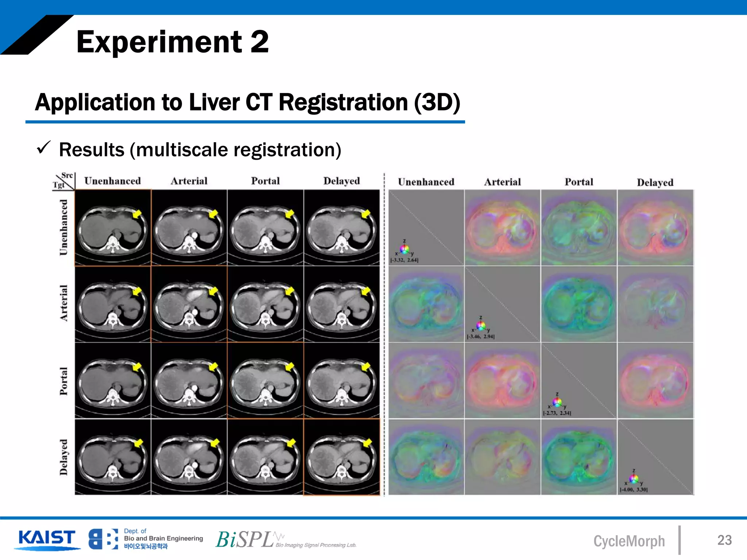Click the Portal-to-Arterial green deformation field image
The height and width of the screenshot is (560, 747).
tap(579, 304)
